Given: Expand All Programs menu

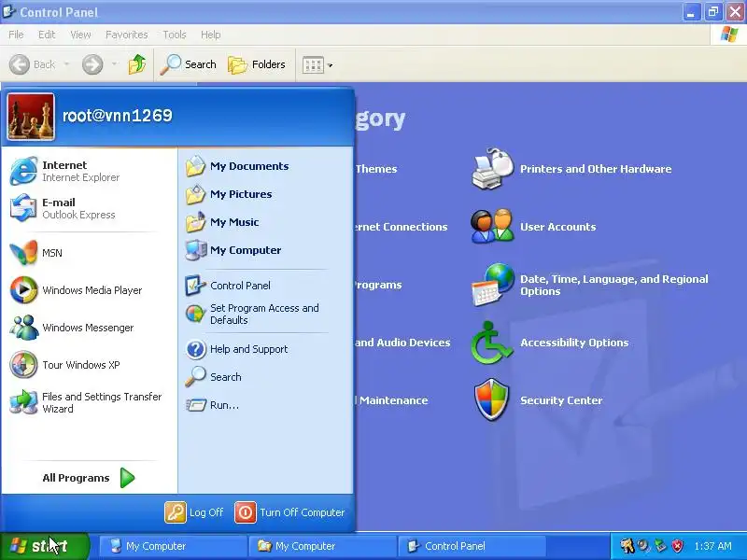Looking at the screenshot, I should tap(89, 478).
